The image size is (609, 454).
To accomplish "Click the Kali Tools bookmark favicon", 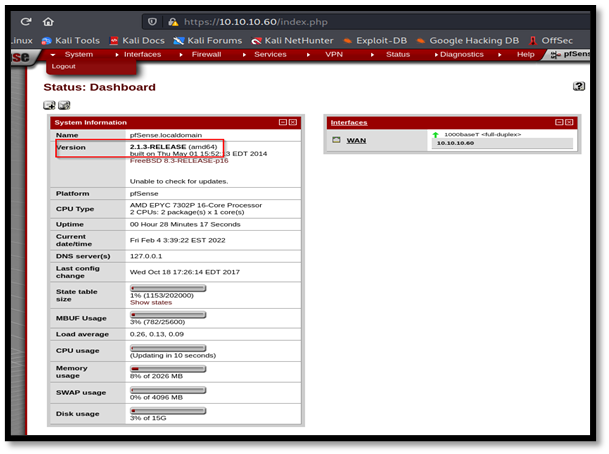I will pyautogui.click(x=47, y=40).
